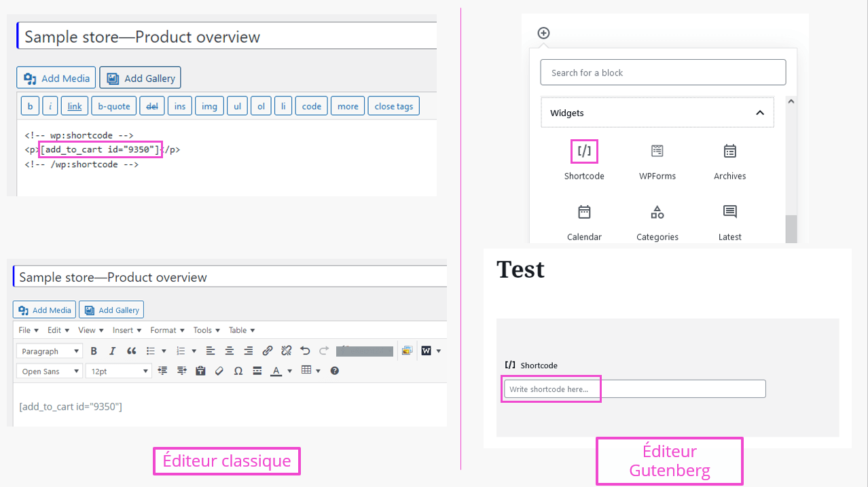This screenshot has width=868, height=487.
Task: Select the Archives block
Action: point(730,161)
